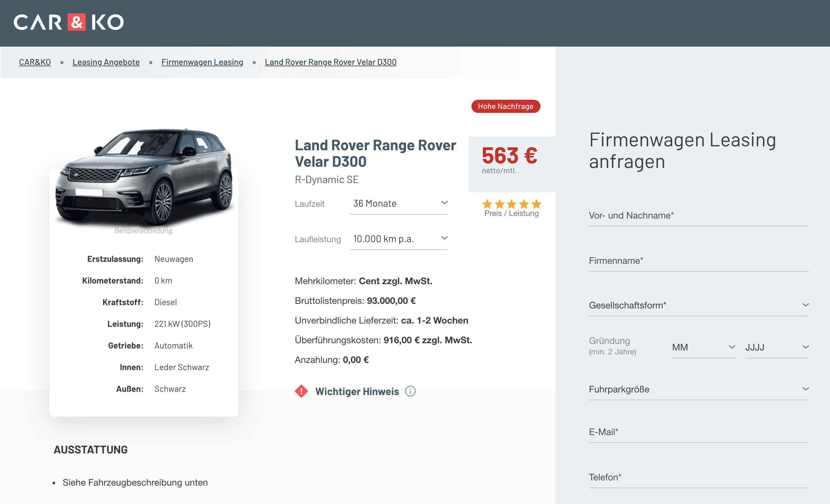The image size is (830, 504).
Task: Click the Mehrkilometer Cent zzgl. MwSt. text
Action: [363, 281]
